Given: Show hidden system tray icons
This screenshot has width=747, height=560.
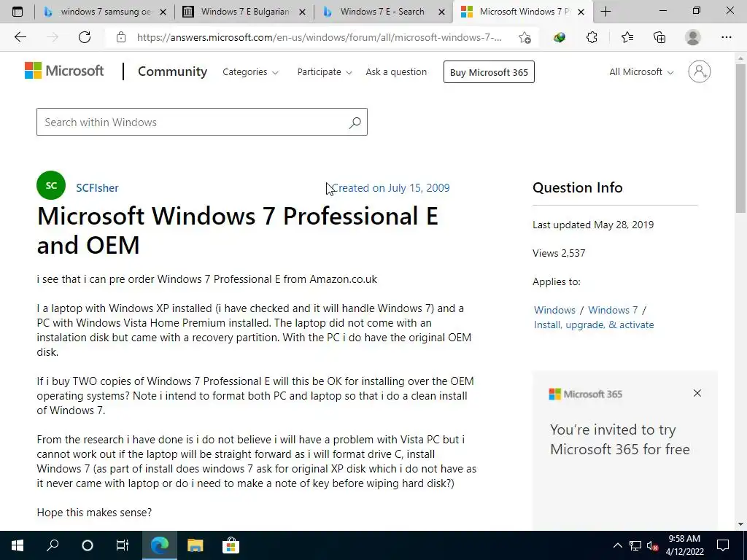Looking at the screenshot, I should (617, 545).
